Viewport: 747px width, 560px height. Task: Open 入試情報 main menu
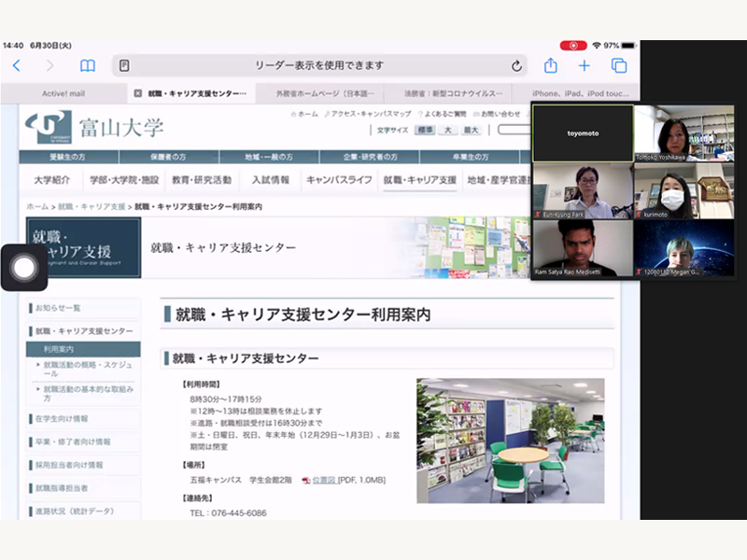(271, 180)
